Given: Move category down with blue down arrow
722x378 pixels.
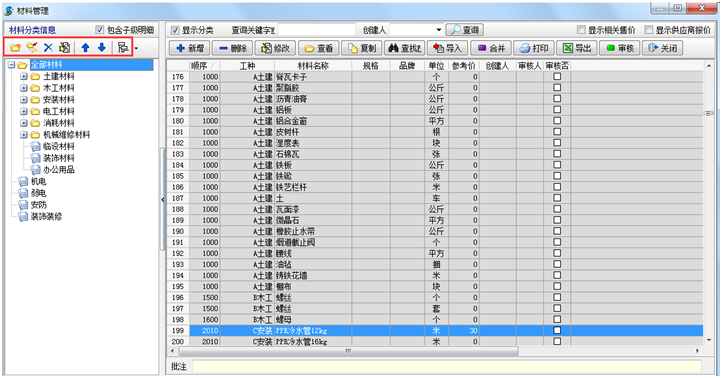Looking at the screenshot, I should [x=102, y=47].
